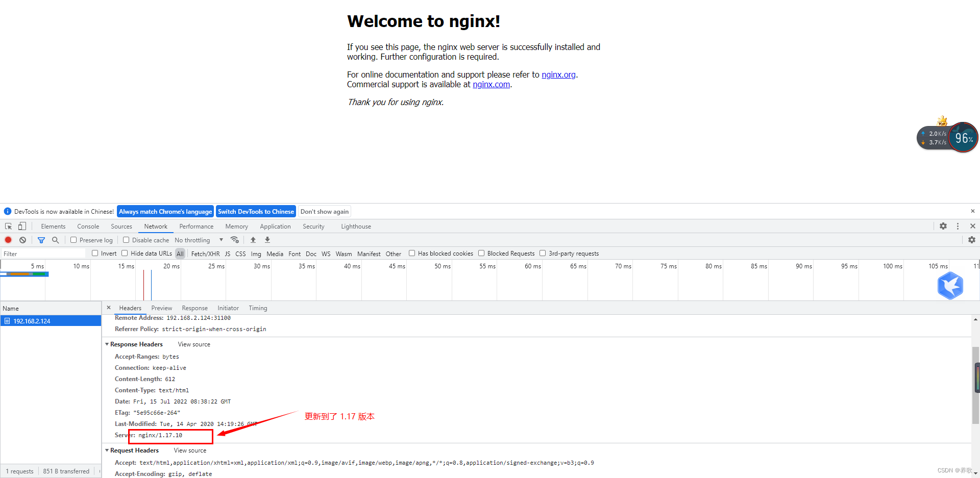
Task: Click the Name column header
Action: click(x=51, y=308)
